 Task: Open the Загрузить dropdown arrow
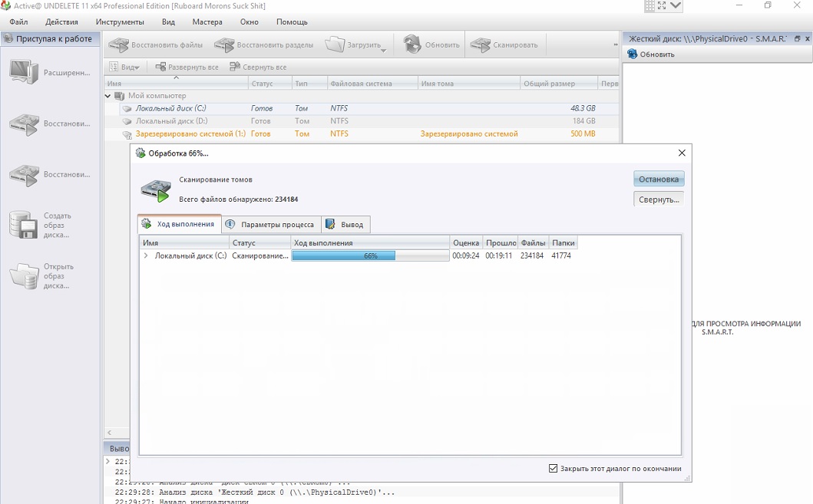383,51
